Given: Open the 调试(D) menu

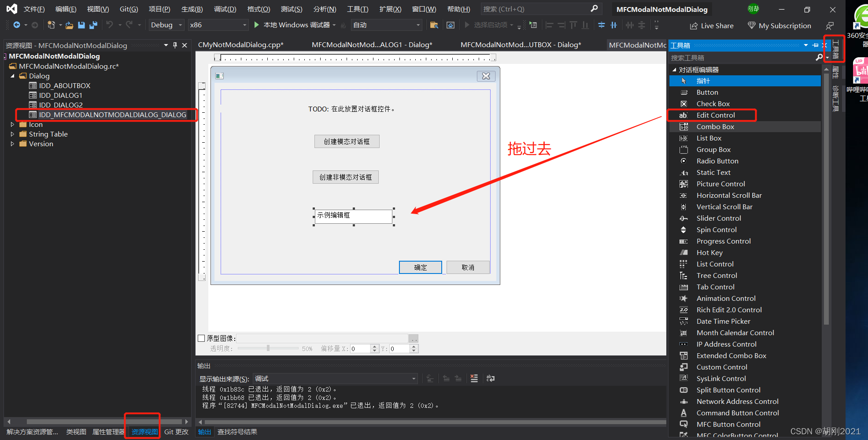Looking at the screenshot, I should tap(225, 9).
